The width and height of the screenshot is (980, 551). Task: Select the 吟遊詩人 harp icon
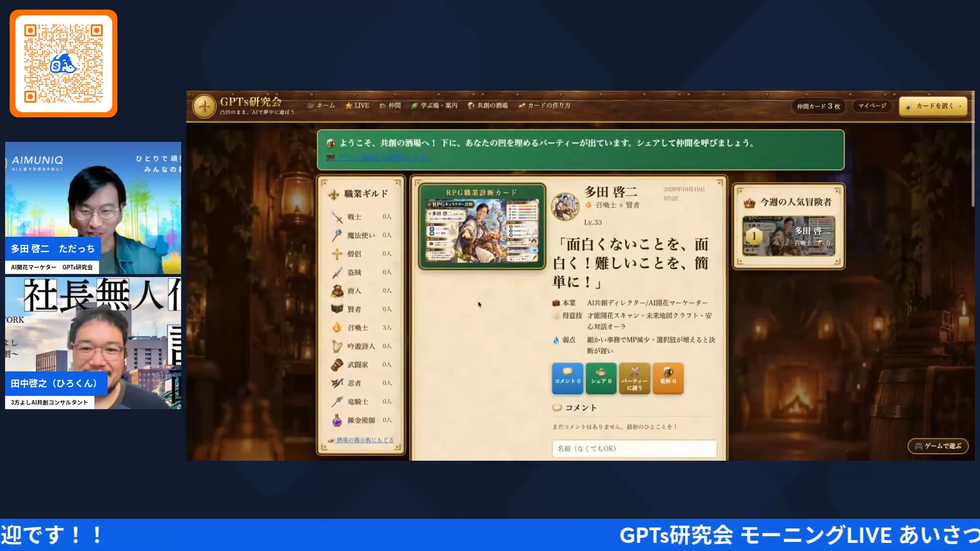[337, 346]
